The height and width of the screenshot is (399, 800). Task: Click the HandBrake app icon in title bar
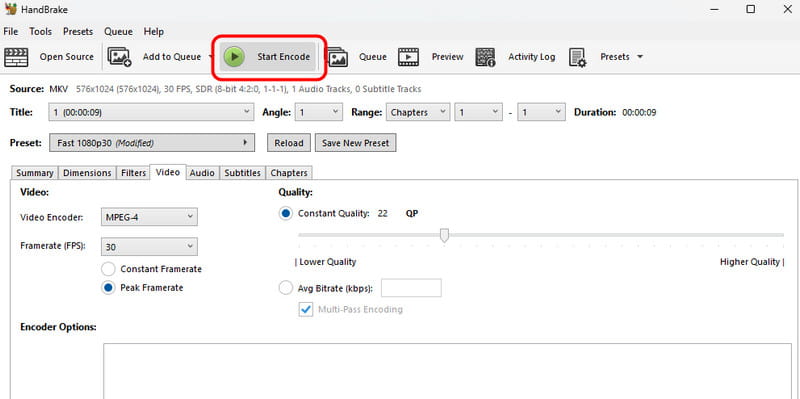click(x=10, y=9)
